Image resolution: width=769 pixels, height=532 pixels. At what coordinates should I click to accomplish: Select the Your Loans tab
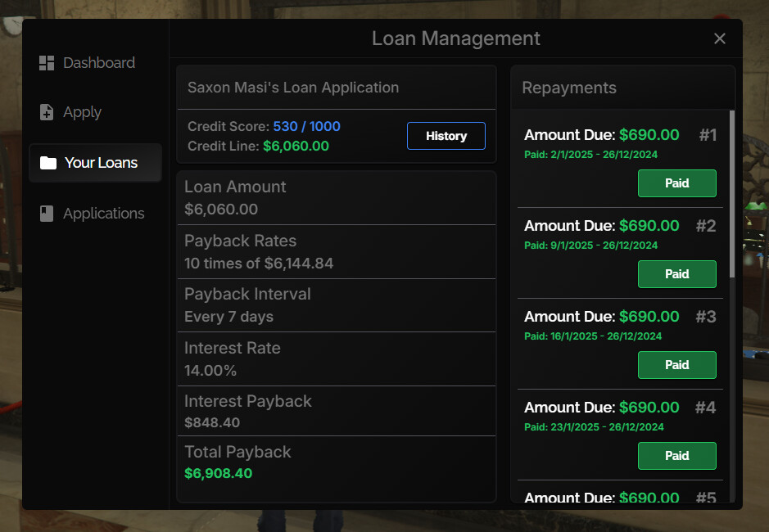coord(100,163)
